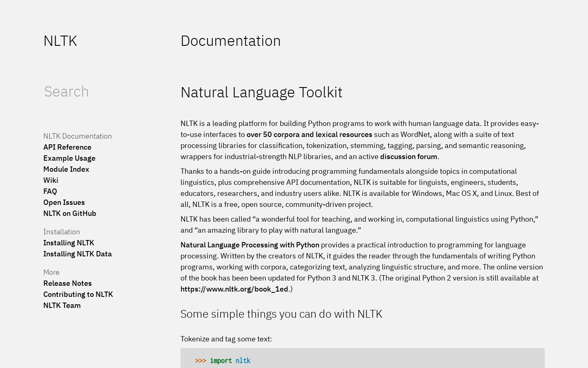Follow the https://www.nltk.org/book_1ed link

click(x=234, y=289)
